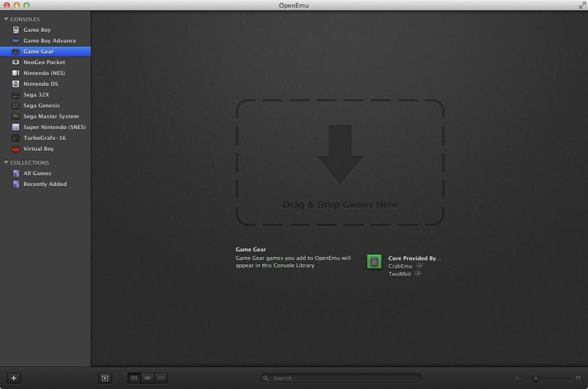Select the Super Nintendo (SNES) label
This screenshot has width=588, height=389.
click(x=55, y=127)
